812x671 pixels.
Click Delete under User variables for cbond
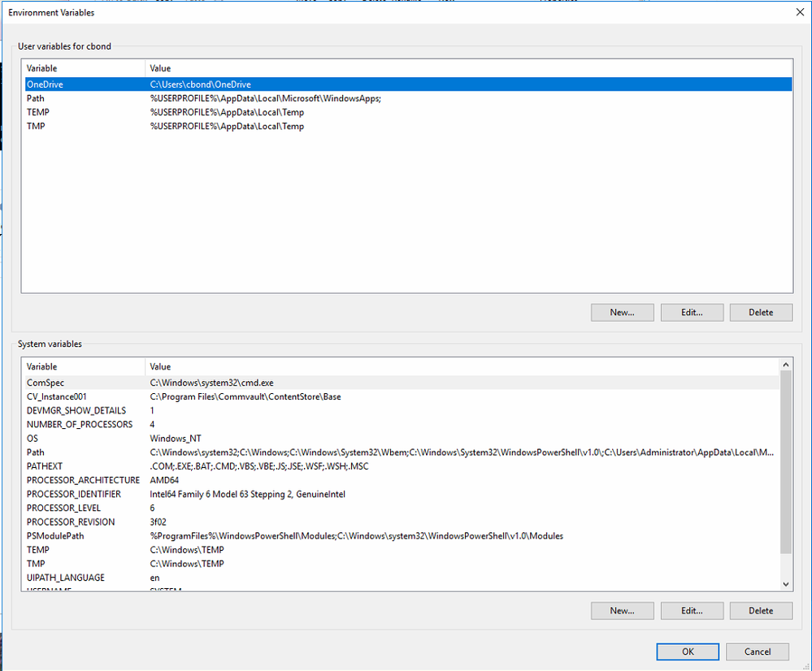click(x=761, y=312)
